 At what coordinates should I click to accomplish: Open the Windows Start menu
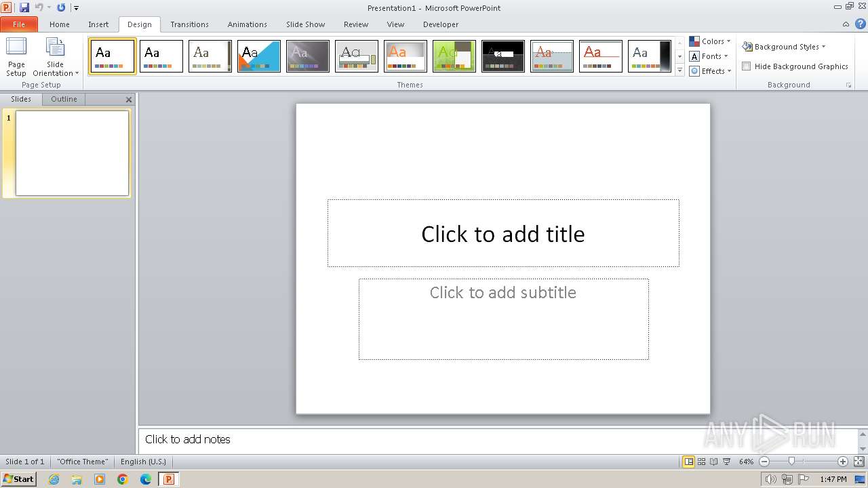(18, 479)
